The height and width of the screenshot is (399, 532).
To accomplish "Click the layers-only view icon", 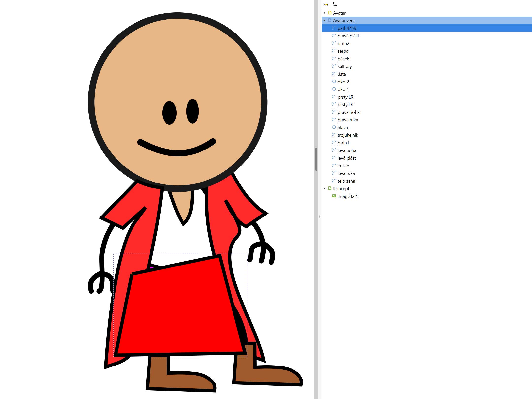I will [326, 5].
